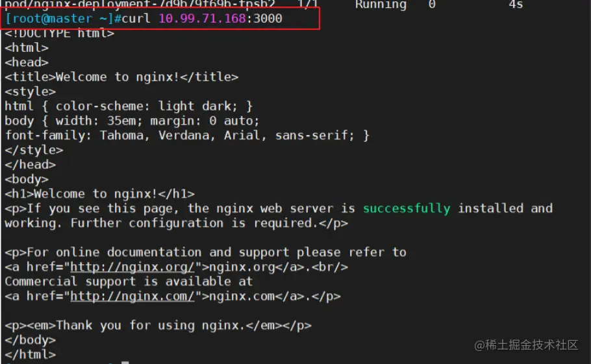This screenshot has height=364, width=591.
Task: Open the http://nginx.com/ link
Action: (x=132, y=297)
